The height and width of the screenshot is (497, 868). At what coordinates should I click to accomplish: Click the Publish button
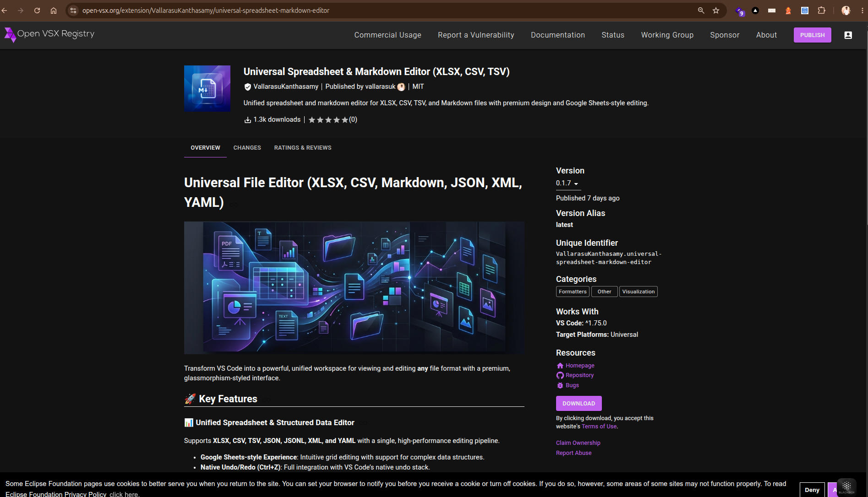click(812, 35)
